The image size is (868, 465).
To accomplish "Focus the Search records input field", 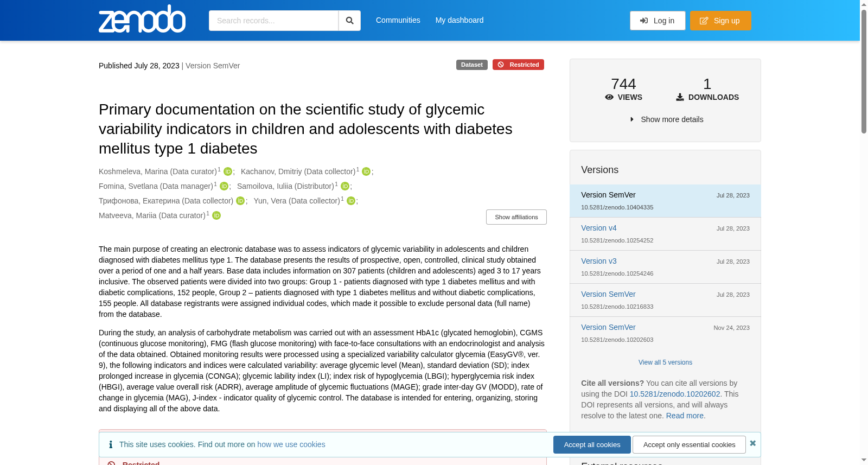I will pos(273,21).
